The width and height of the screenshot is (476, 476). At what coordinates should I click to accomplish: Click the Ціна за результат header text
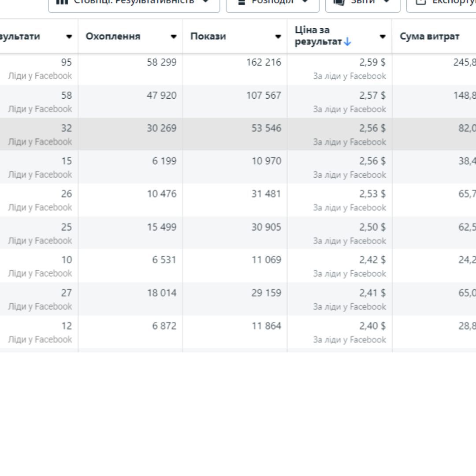tap(318, 36)
